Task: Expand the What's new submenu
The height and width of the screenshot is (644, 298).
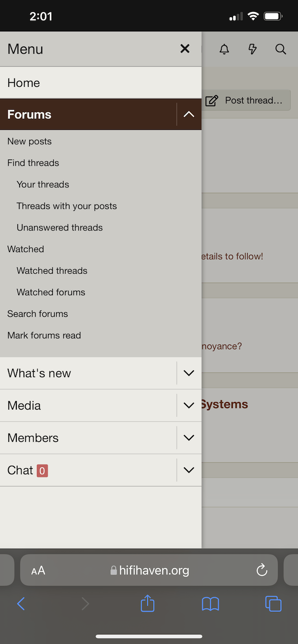Action: [189, 373]
